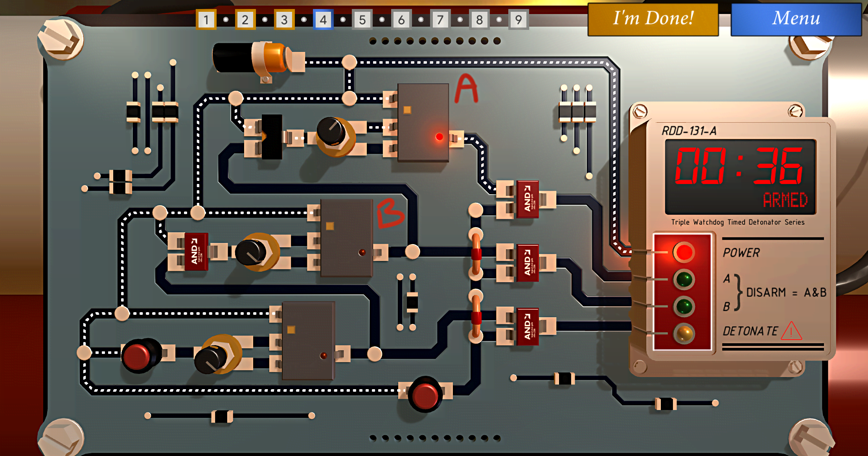Open the Menu button
The image size is (868, 456).
[796, 19]
